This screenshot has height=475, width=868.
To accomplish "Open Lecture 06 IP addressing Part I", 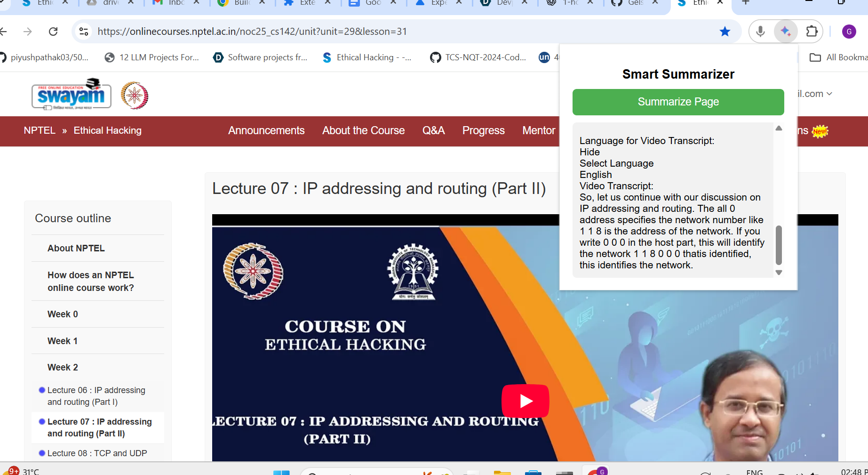I will pos(96,396).
